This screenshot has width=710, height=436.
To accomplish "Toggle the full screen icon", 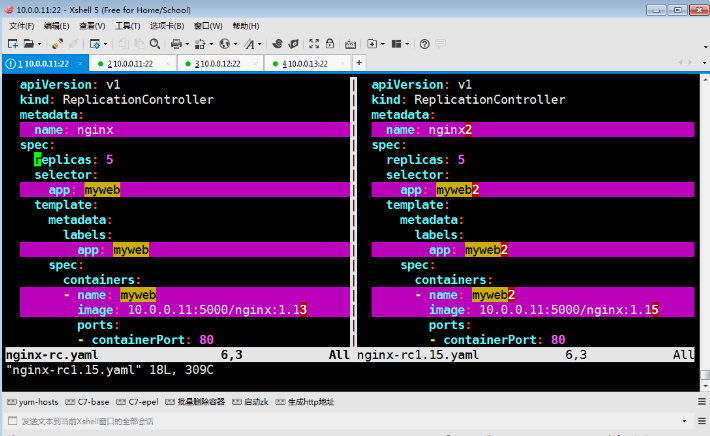I will click(314, 44).
